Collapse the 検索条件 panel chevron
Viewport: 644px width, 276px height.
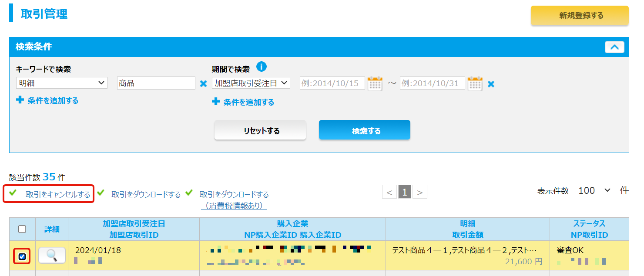tap(614, 47)
